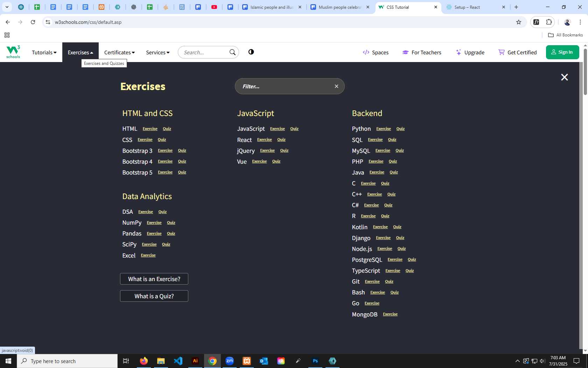Open Zoom from the taskbar
The height and width of the screenshot is (368, 588).
230,361
